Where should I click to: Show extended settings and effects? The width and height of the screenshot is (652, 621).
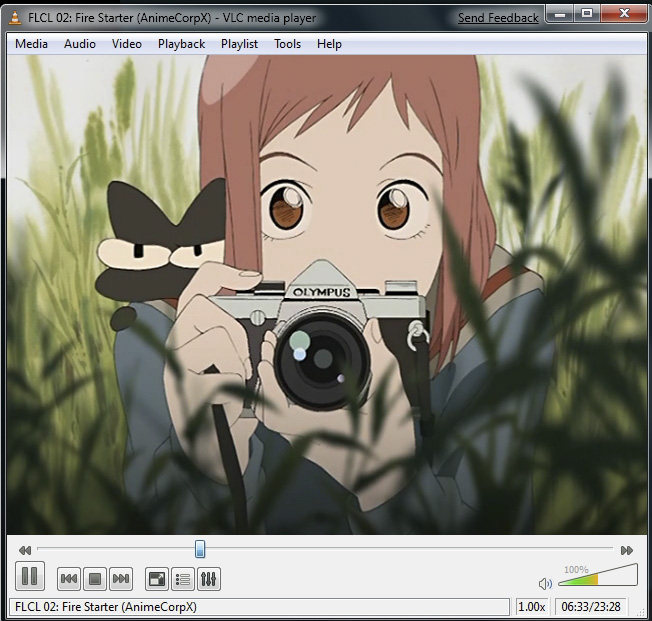pos(209,578)
